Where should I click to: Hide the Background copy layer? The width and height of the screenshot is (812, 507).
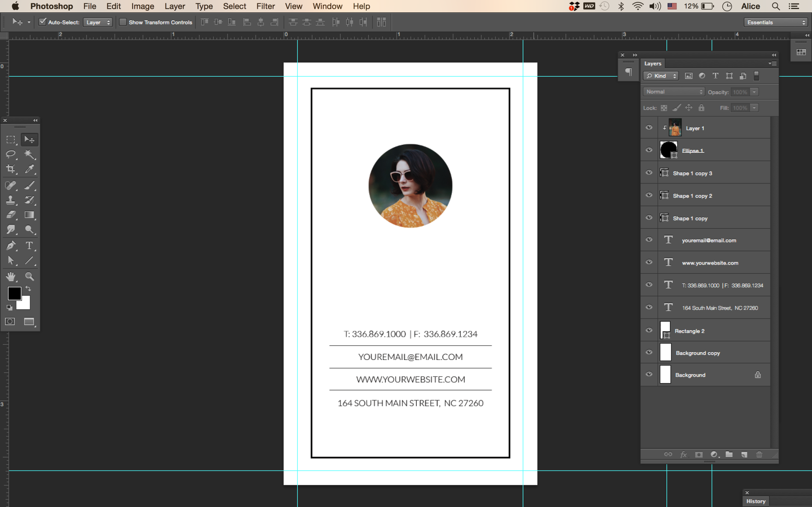pyautogui.click(x=649, y=352)
